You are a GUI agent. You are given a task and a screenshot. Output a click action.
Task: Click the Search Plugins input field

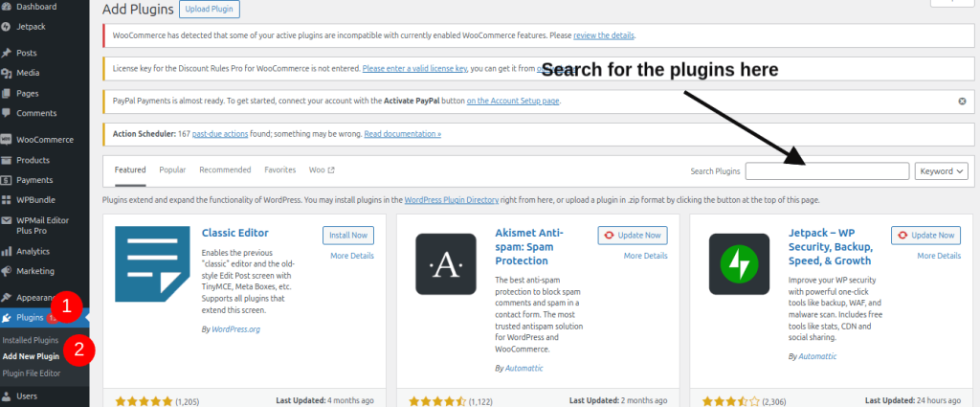[x=828, y=171]
